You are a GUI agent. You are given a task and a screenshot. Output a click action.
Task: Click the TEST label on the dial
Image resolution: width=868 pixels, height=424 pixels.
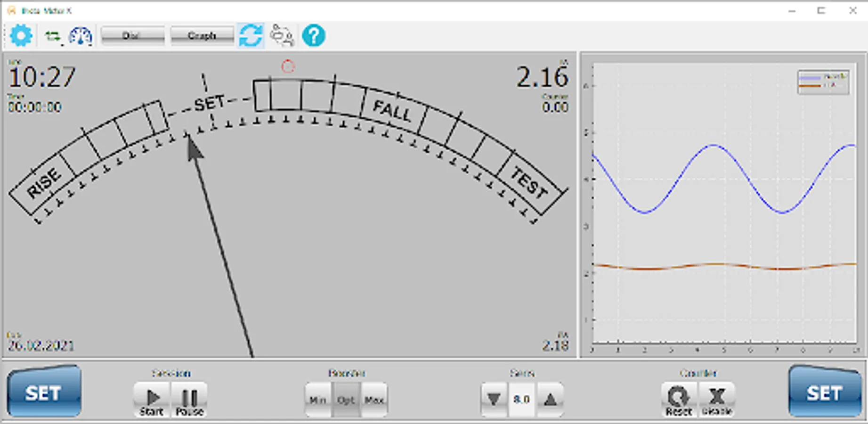click(x=529, y=182)
